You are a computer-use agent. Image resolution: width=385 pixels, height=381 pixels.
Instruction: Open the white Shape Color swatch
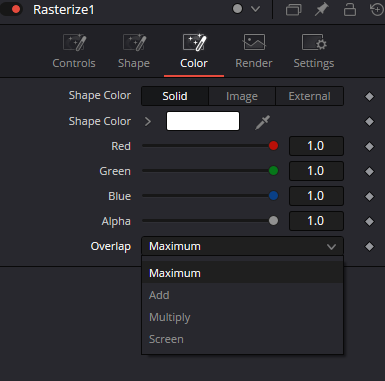click(203, 121)
